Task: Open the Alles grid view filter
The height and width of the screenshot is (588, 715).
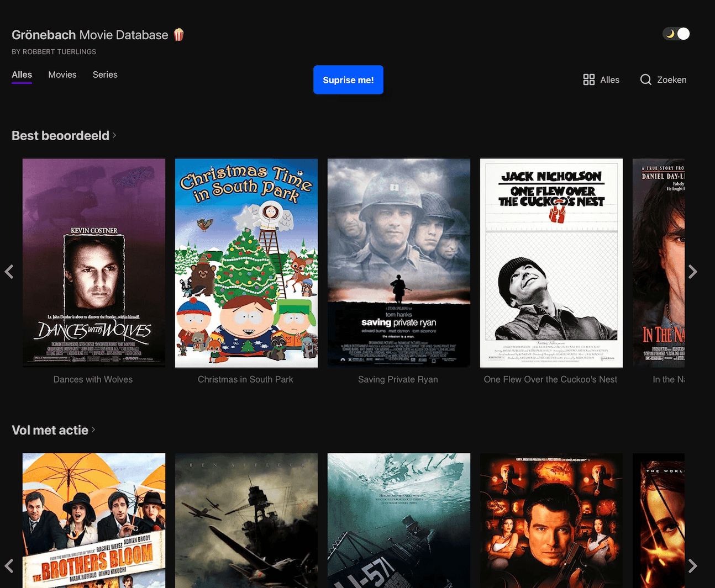Action: point(601,80)
